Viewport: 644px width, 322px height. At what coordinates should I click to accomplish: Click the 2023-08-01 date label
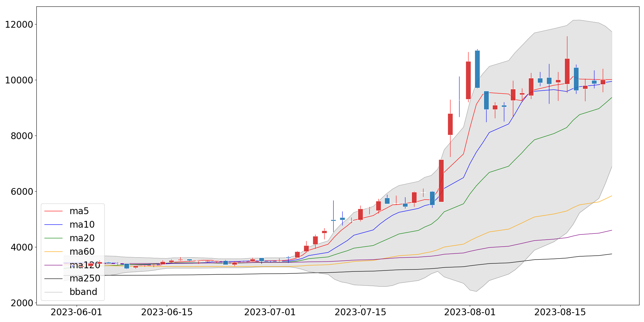[470, 313]
